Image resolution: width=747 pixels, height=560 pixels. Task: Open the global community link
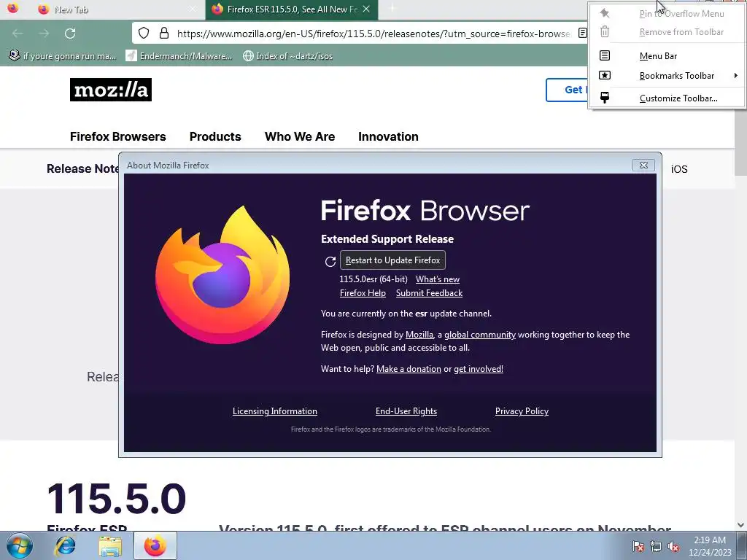point(480,334)
